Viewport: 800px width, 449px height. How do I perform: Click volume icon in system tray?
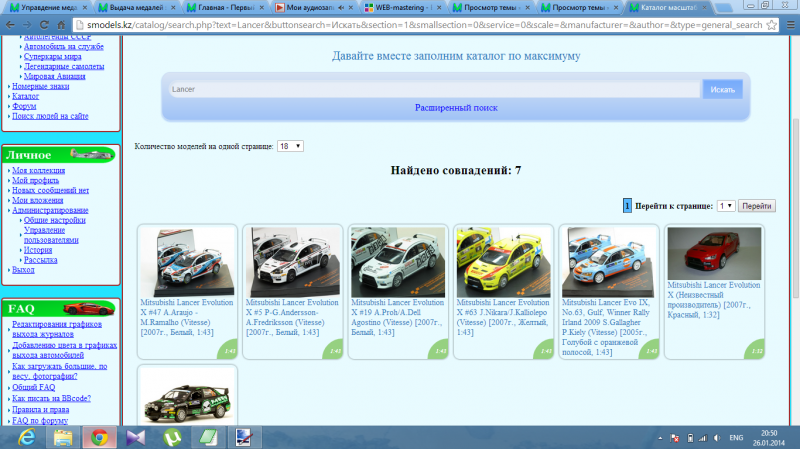click(x=717, y=438)
